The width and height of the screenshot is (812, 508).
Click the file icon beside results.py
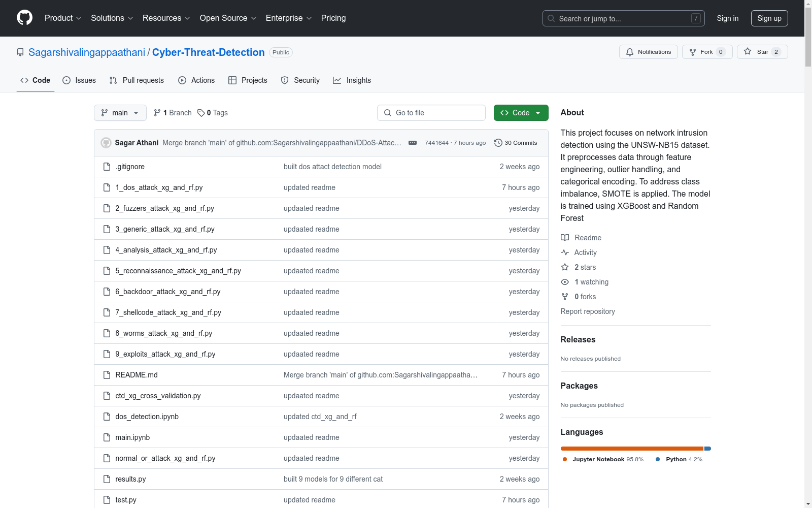coord(107,479)
